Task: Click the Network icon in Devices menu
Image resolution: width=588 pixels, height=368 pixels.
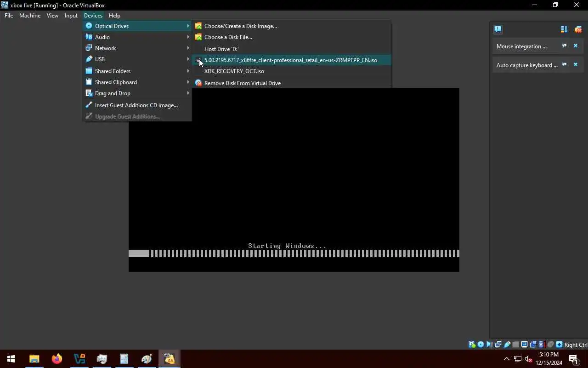Action: click(89, 48)
